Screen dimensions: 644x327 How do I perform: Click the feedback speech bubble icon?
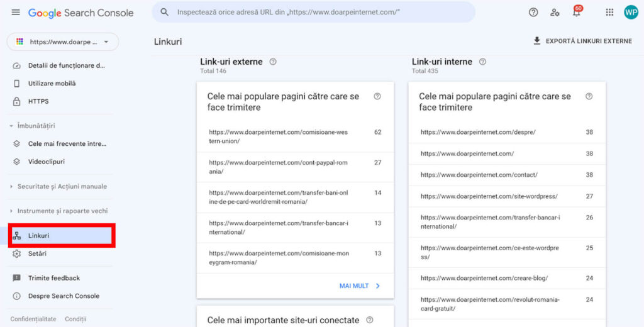[x=16, y=278]
